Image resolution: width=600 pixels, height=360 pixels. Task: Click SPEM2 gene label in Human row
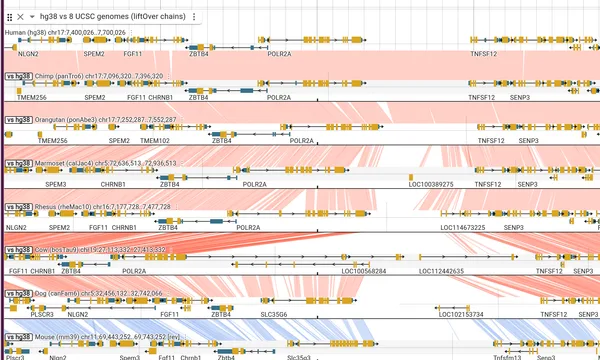tap(94, 54)
